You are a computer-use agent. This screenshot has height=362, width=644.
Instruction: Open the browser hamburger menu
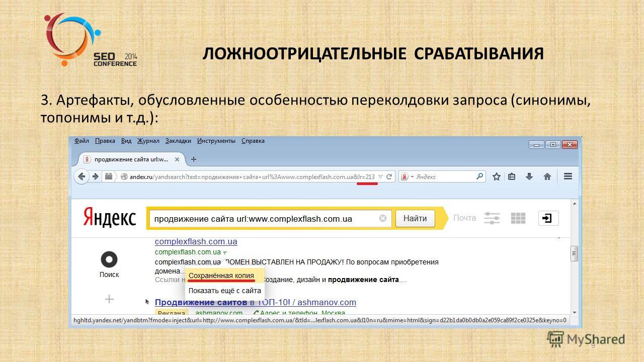568,176
